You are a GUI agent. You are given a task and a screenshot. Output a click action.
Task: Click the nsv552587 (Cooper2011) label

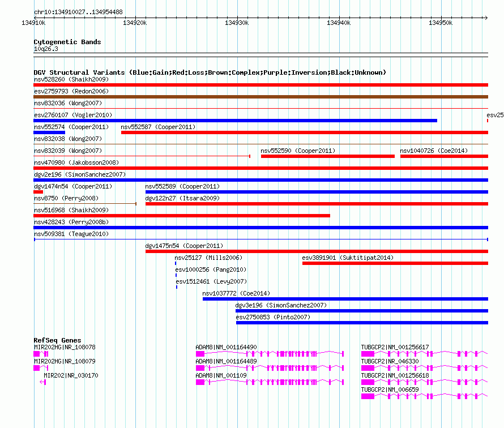(x=158, y=127)
